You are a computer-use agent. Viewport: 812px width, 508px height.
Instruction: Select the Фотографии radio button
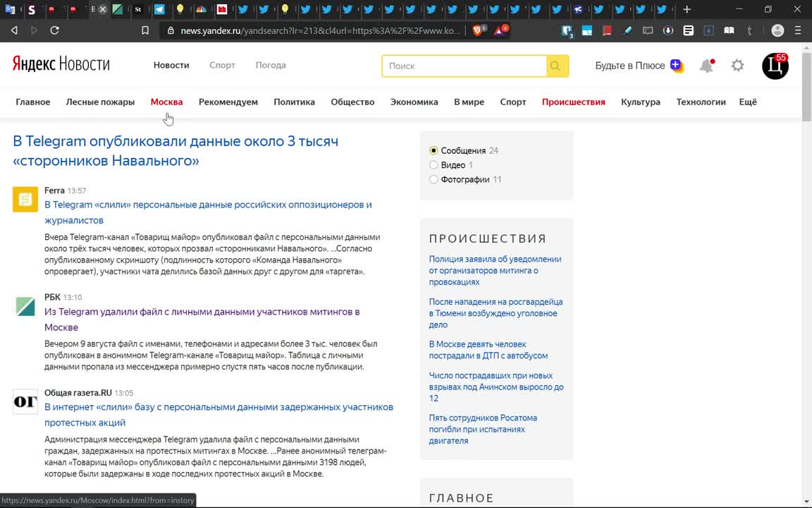(x=433, y=180)
